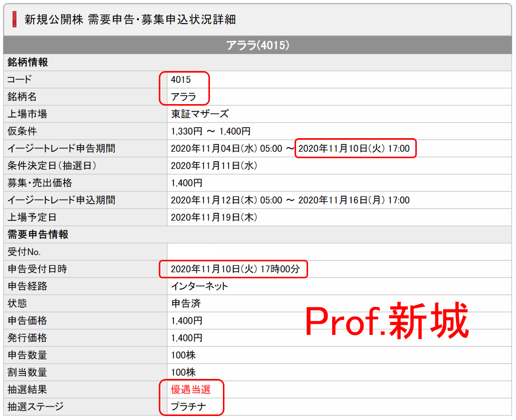
Task: Select the code value 4015 in コード row
Action: [181, 79]
